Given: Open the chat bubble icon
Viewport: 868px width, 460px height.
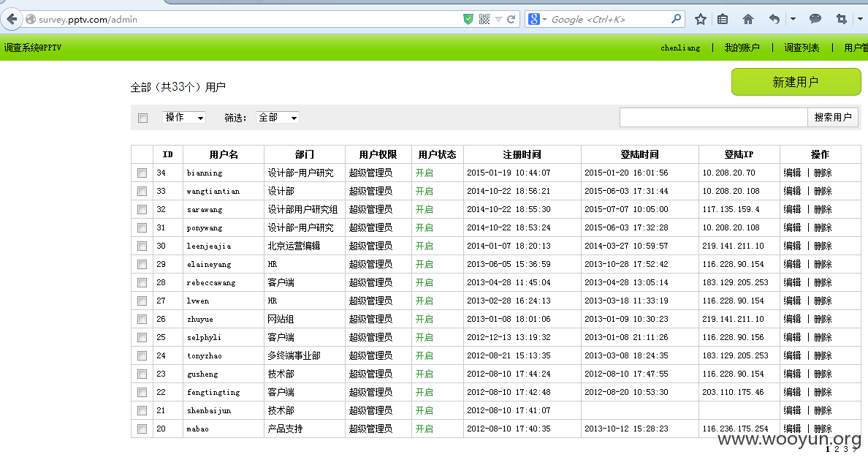Looking at the screenshot, I should pos(815,19).
